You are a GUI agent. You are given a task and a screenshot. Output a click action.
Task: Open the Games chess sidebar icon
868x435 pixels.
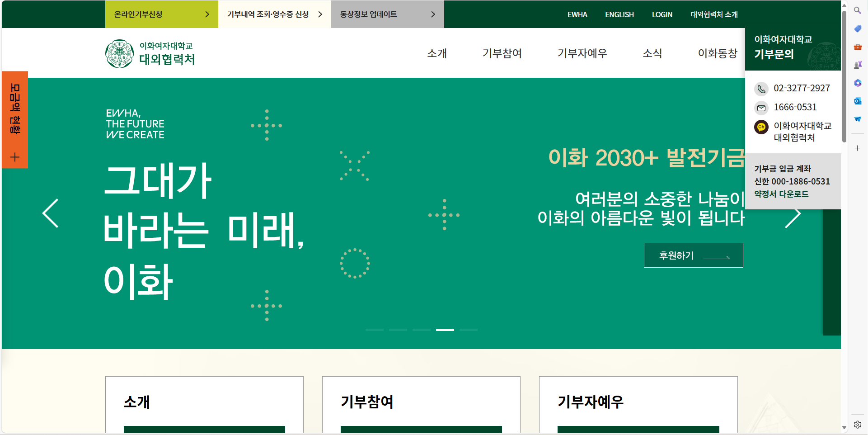click(x=857, y=65)
